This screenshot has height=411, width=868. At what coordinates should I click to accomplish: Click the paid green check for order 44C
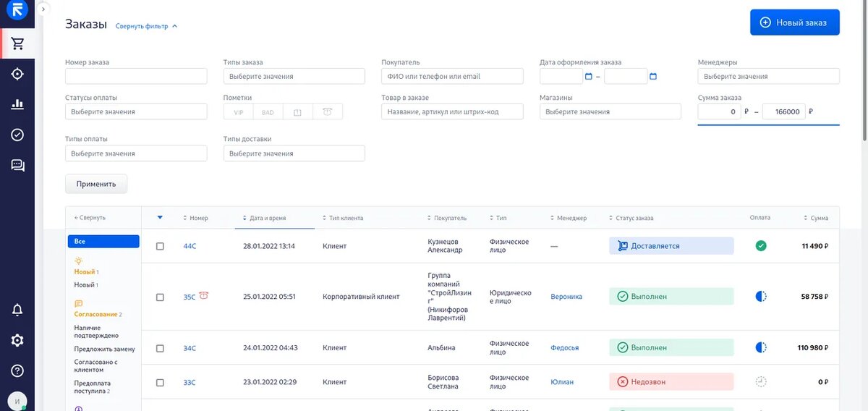(x=761, y=246)
